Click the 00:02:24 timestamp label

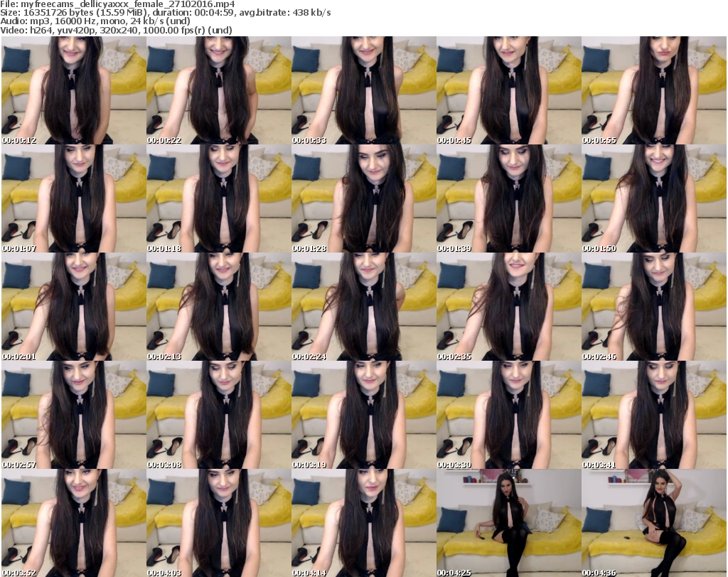309,356
